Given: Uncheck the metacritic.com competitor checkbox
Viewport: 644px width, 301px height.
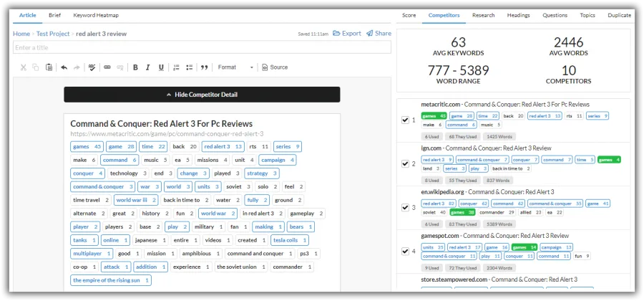Looking at the screenshot, I should click(405, 120).
